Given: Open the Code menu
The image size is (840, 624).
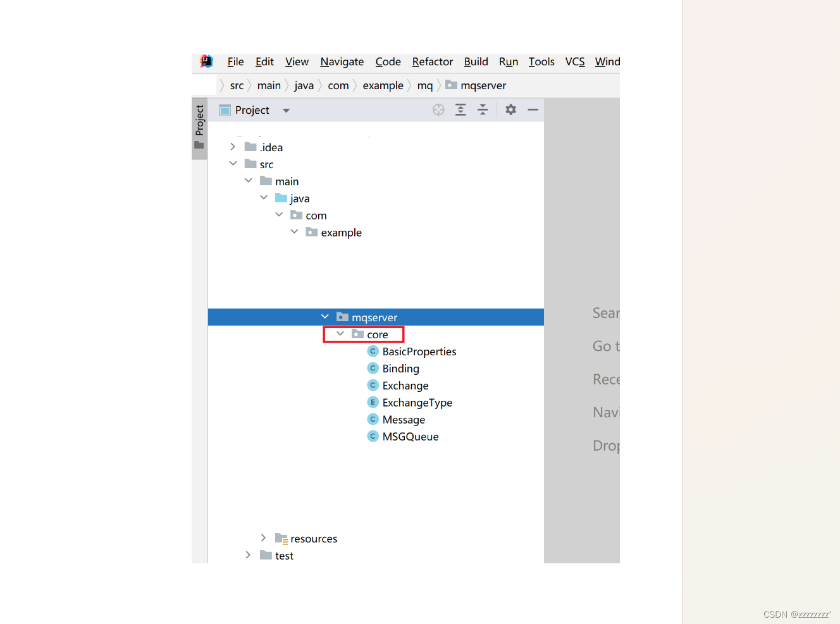Looking at the screenshot, I should (x=388, y=61).
